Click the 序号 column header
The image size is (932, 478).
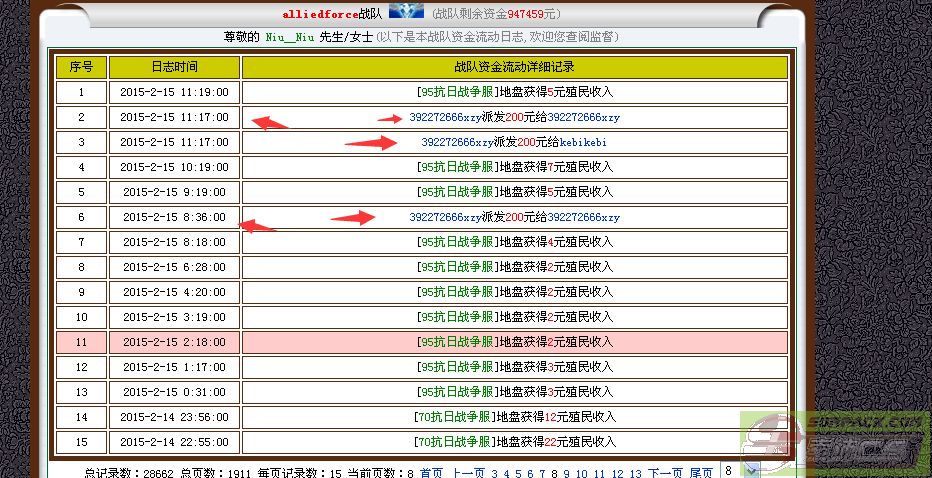(81, 67)
